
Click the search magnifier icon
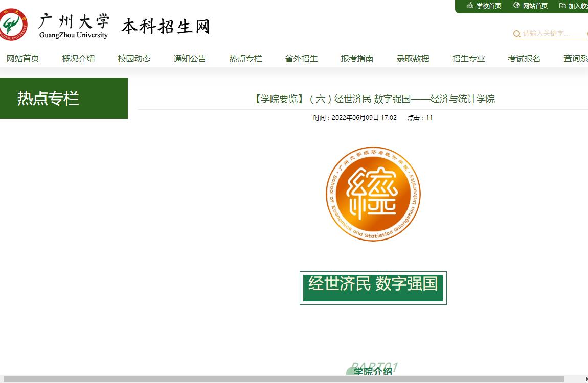point(517,34)
